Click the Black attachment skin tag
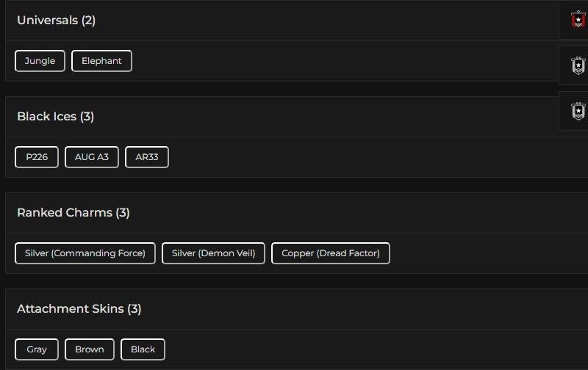This screenshot has width=588, height=370. click(143, 349)
